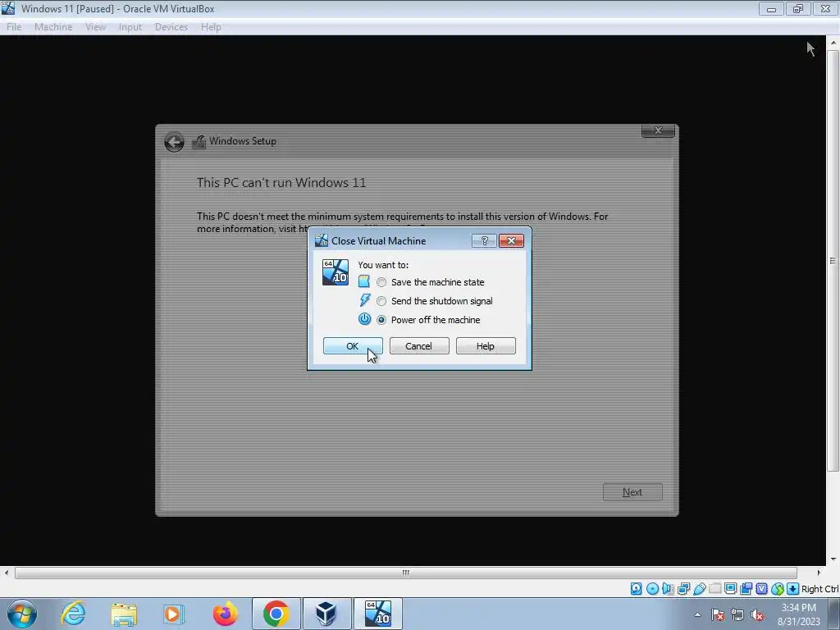
Task: Click the virtual display status bar icon
Action: pos(730,589)
